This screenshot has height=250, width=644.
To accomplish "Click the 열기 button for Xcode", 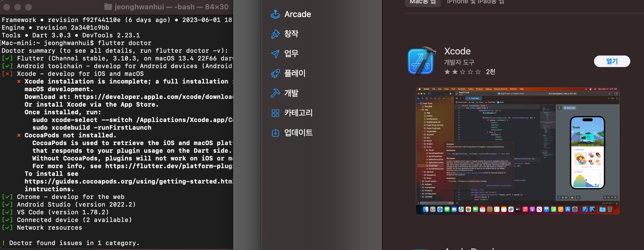I will click(x=612, y=61).
